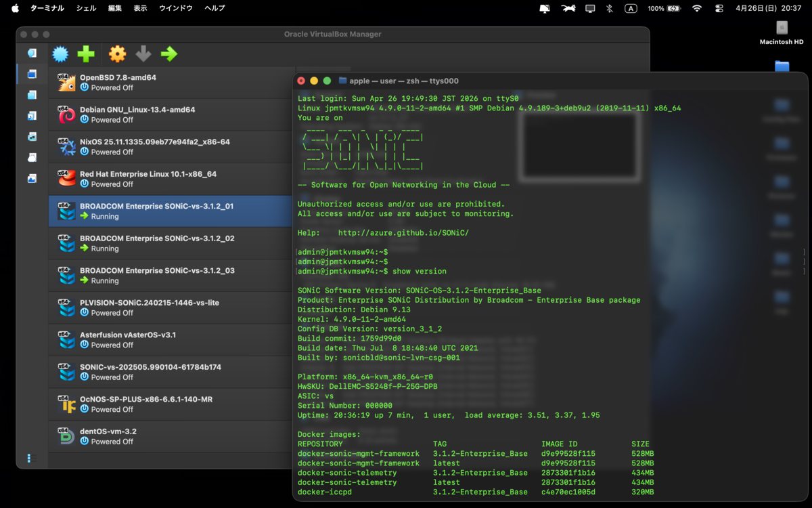
Task: Open the ヘルプ menu
Action: (x=215, y=8)
